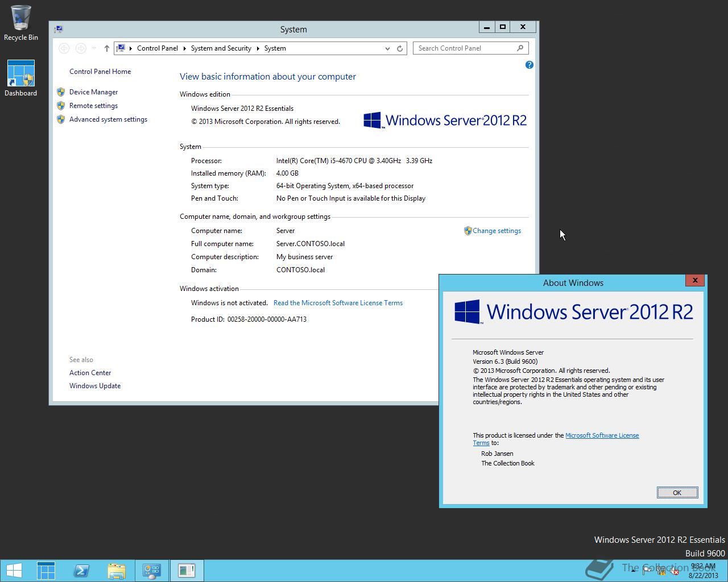Open Help with the blue question icon
728x582 pixels.
click(x=529, y=65)
